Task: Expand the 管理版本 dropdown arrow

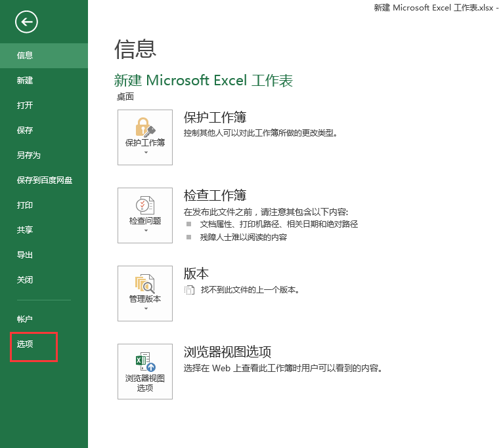Action: [x=146, y=308]
